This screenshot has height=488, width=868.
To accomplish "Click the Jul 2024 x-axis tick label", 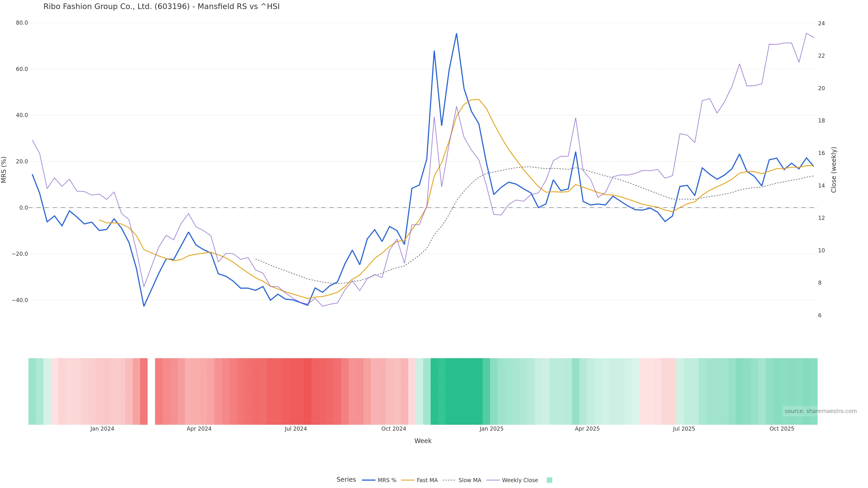I will (295, 429).
